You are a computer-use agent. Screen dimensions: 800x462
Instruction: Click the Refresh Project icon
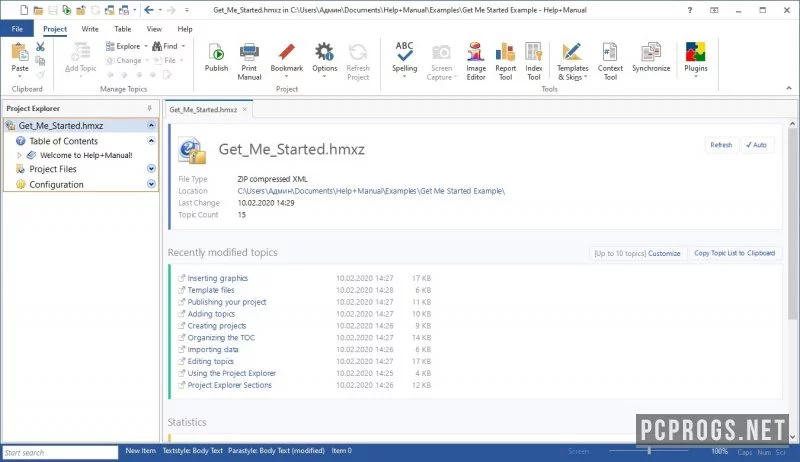[358, 52]
